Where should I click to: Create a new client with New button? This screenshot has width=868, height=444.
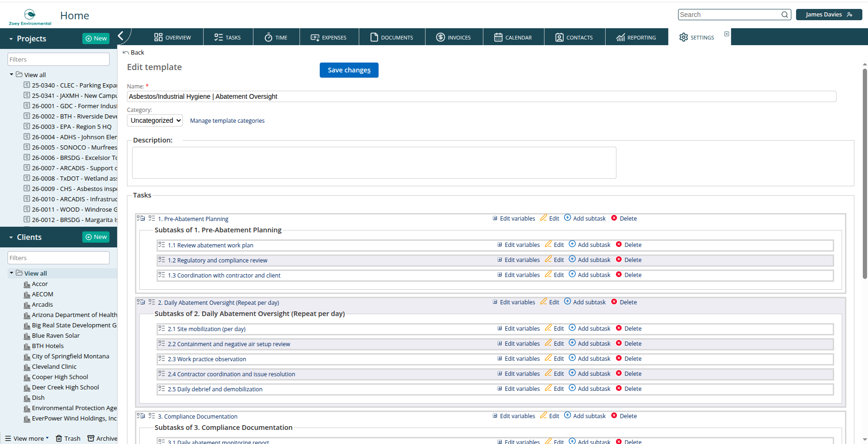pos(96,237)
